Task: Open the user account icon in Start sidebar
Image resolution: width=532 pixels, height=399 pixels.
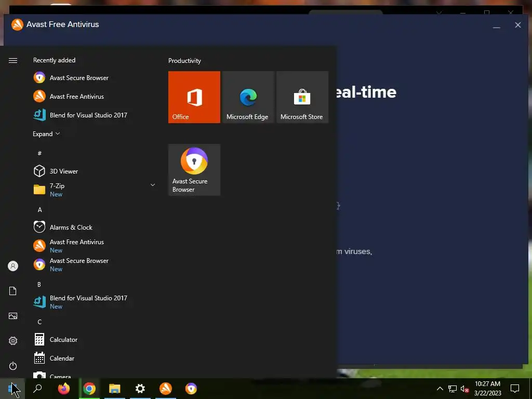Action: tap(13, 266)
